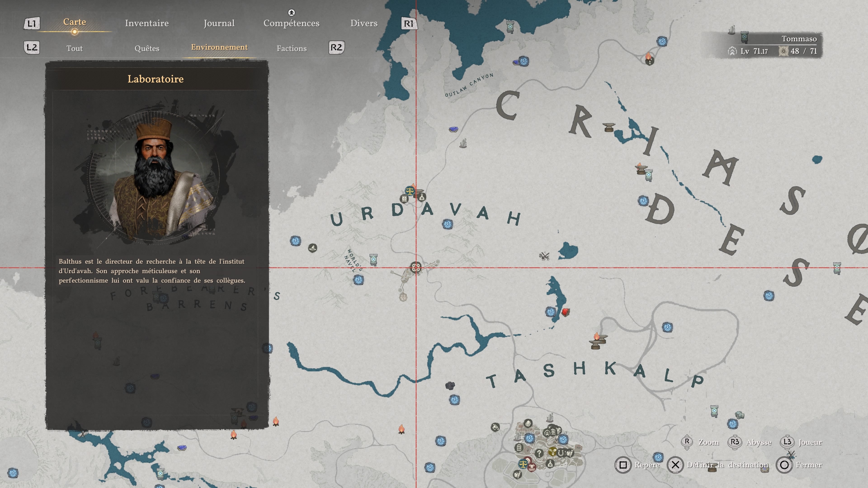Image resolution: width=868 pixels, height=488 pixels.
Task: Click the potion flask icon in the town
Action: [550, 464]
